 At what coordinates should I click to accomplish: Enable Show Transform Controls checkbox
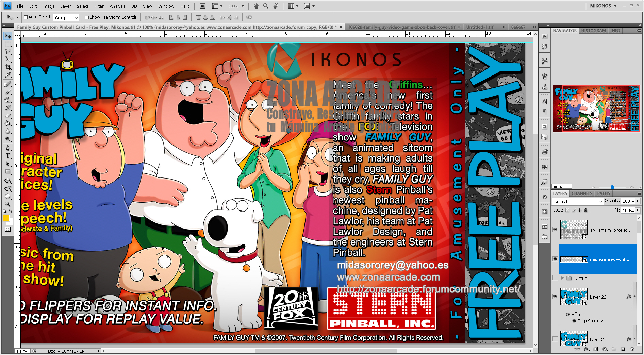point(87,17)
